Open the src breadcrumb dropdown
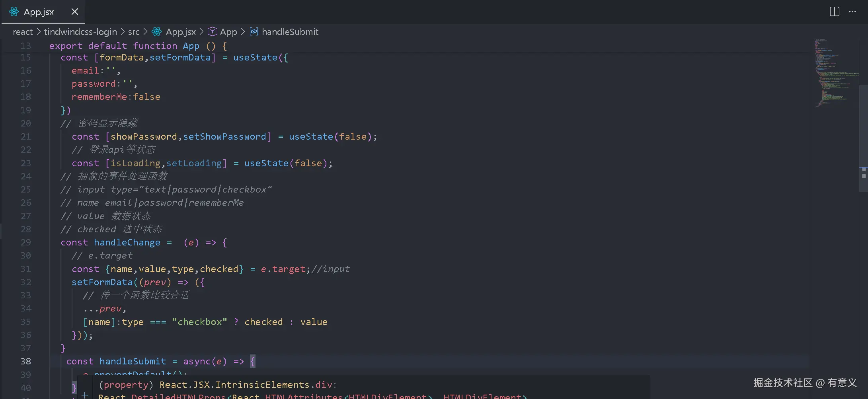The height and width of the screenshot is (399, 868). 134,32
